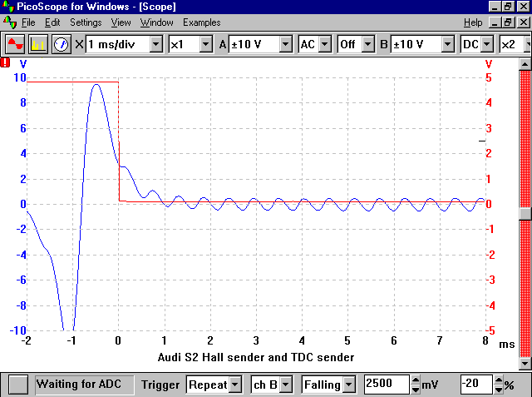Image resolution: width=532 pixels, height=397 pixels.
Task: Select trigger direction Falling dropdown
Action: coord(350,385)
